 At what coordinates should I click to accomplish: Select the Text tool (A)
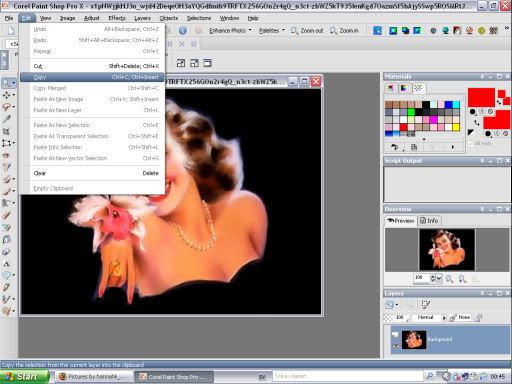(x=6, y=264)
